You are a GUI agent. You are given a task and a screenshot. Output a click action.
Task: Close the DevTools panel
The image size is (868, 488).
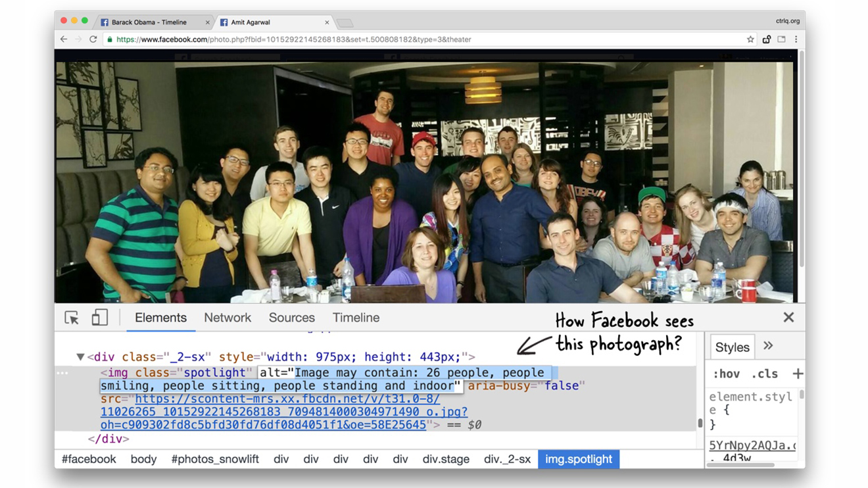click(x=788, y=318)
